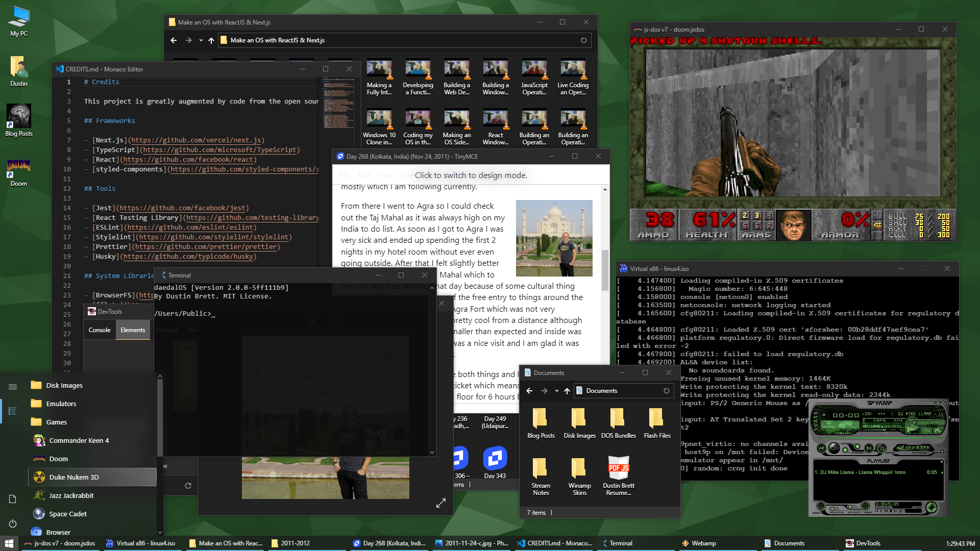Toggle Webamp EQ window button
Screen dimensions: 980x551
926,430
